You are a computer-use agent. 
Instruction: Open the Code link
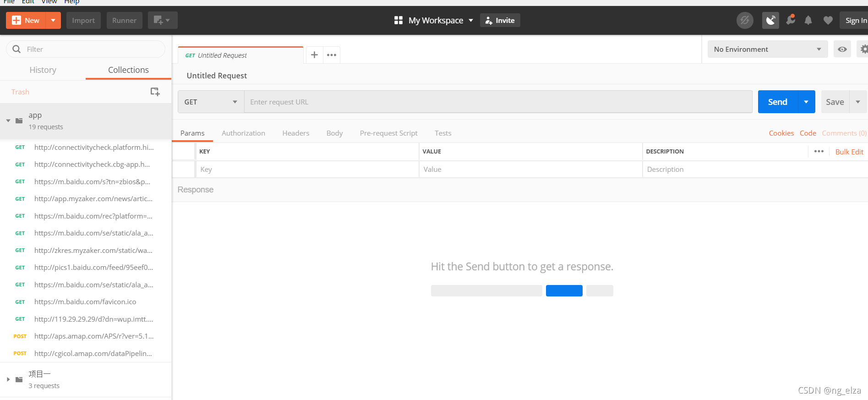[x=808, y=133]
